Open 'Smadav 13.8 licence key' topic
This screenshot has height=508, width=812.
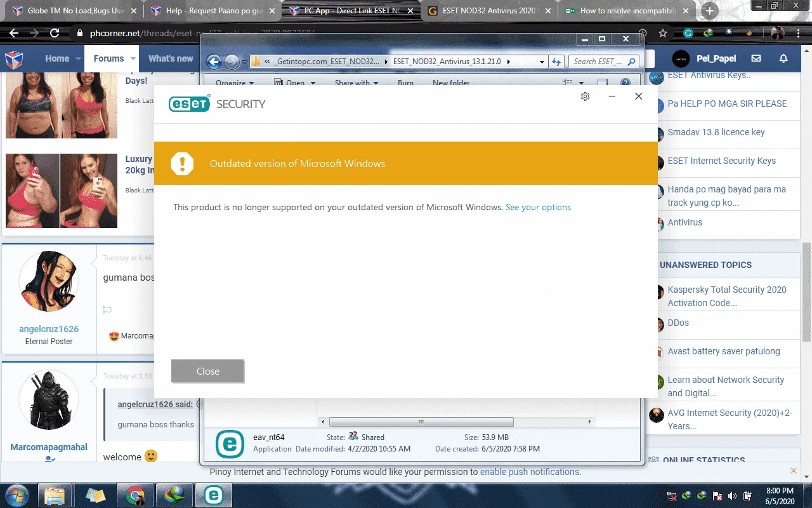(x=716, y=132)
